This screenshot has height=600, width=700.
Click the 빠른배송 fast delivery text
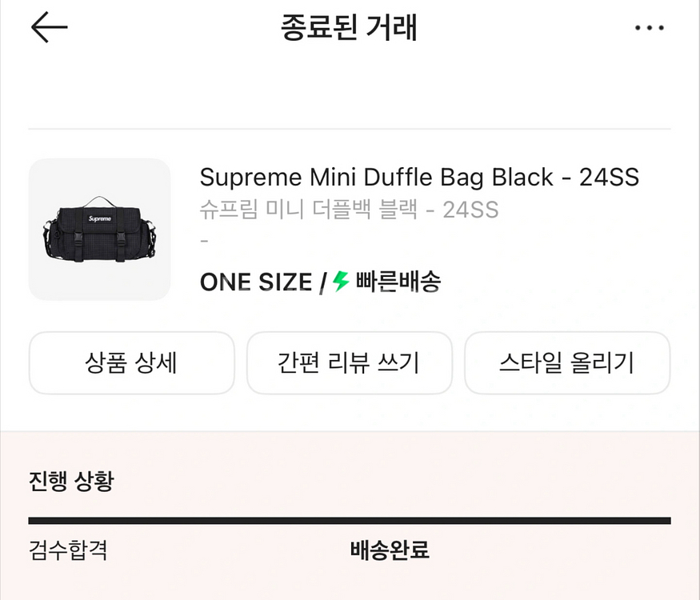398,282
